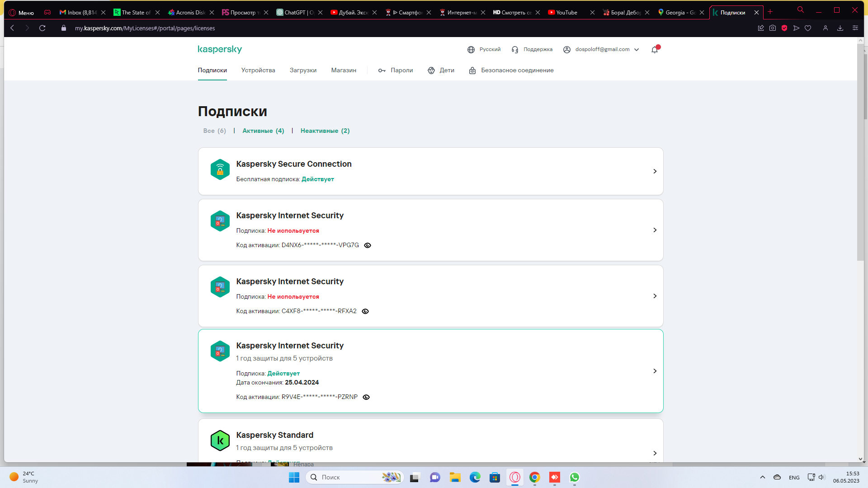Open chevron of C4XF8 Internet Security card
The width and height of the screenshot is (868, 488).
(x=655, y=296)
